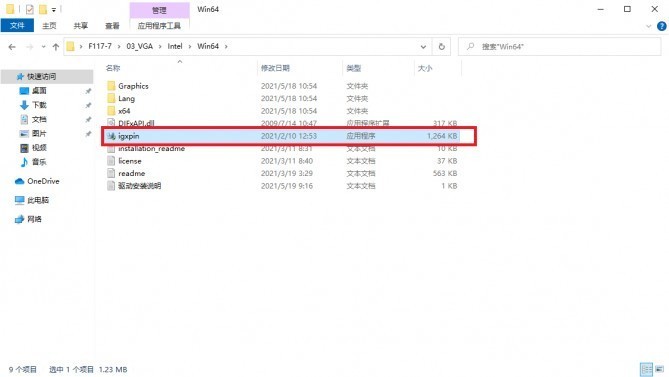Sort by the 名称 column header

point(113,68)
